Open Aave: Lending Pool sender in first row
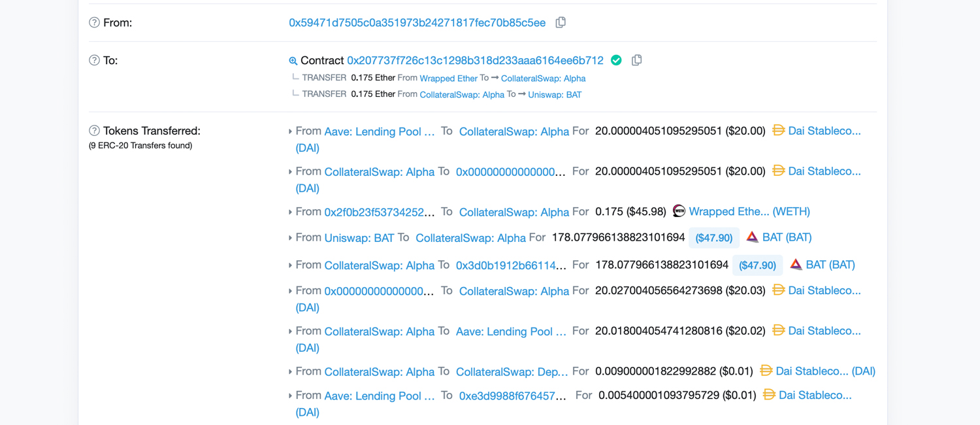980x425 pixels. point(379,131)
